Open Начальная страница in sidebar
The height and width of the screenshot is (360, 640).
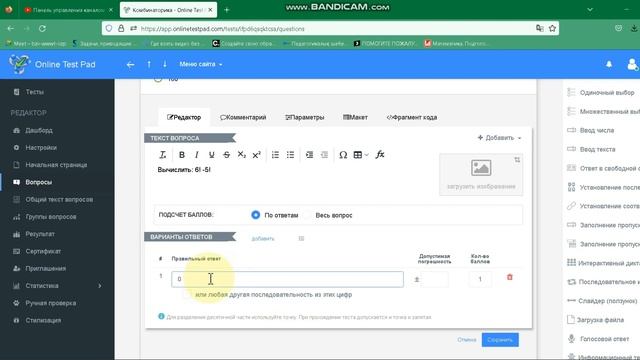[57, 165]
